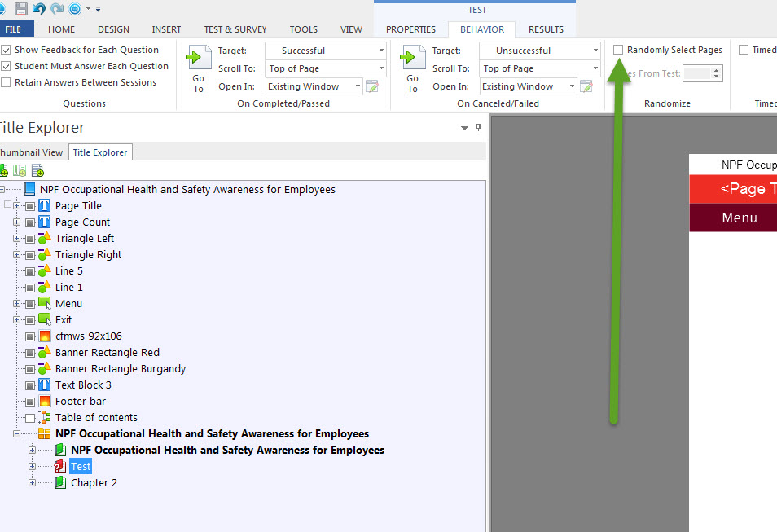The image size is (777, 532).
Task: Click the title book icon at tree root
Action: click(29, 189)
